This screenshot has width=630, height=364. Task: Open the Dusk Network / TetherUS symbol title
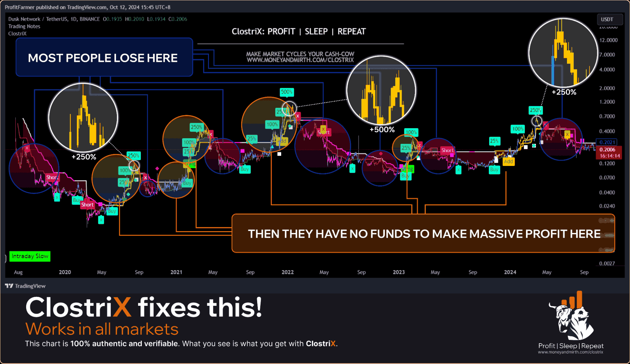[38, 19]
